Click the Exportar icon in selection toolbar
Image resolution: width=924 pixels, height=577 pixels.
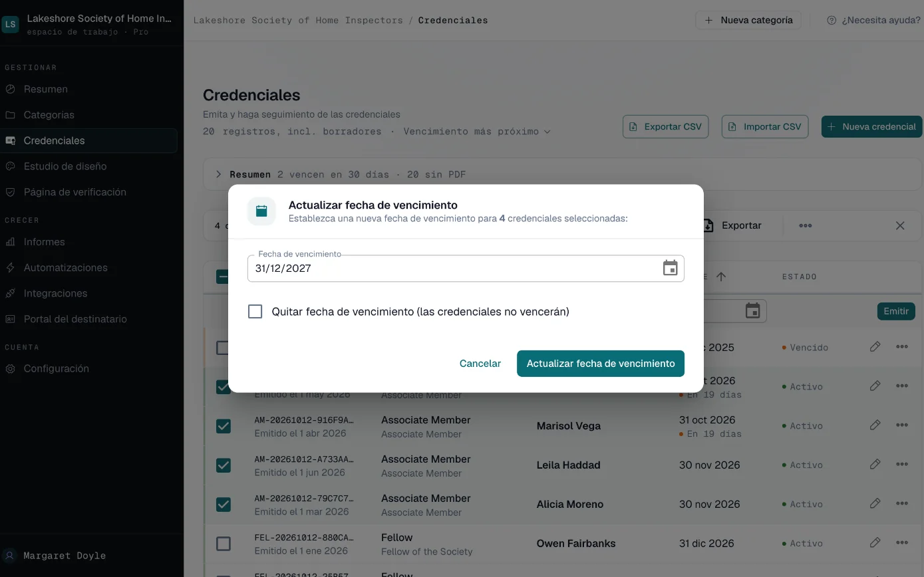click(708, 225)
